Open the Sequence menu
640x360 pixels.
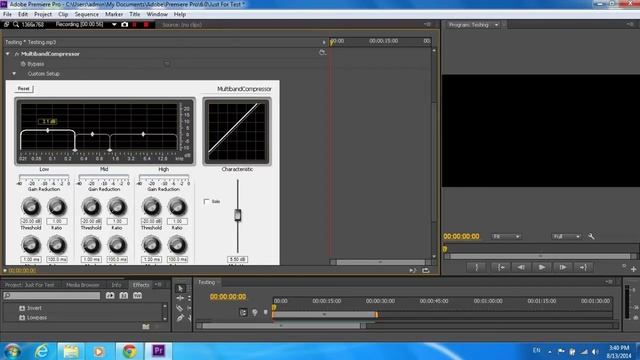coord(87,14)
